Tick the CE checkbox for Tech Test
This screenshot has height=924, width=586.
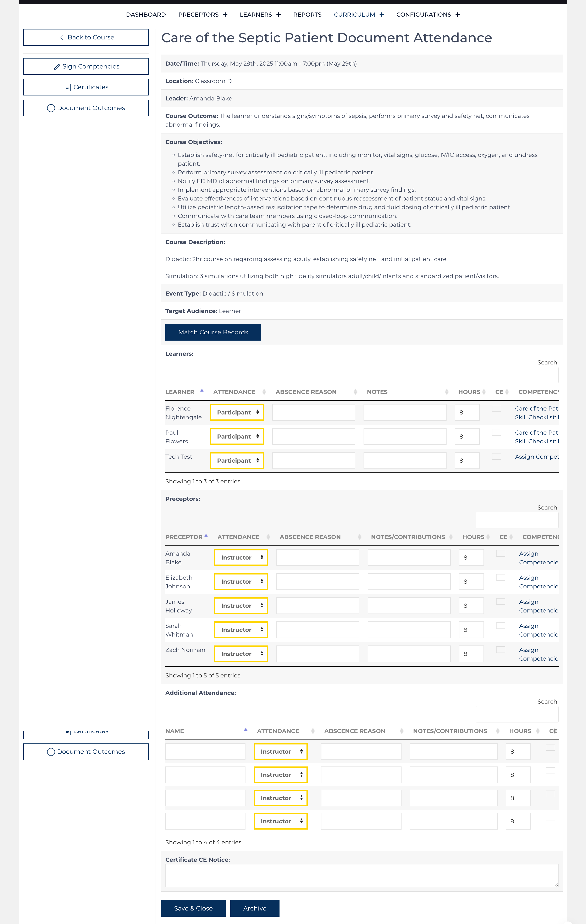point(496,457)
